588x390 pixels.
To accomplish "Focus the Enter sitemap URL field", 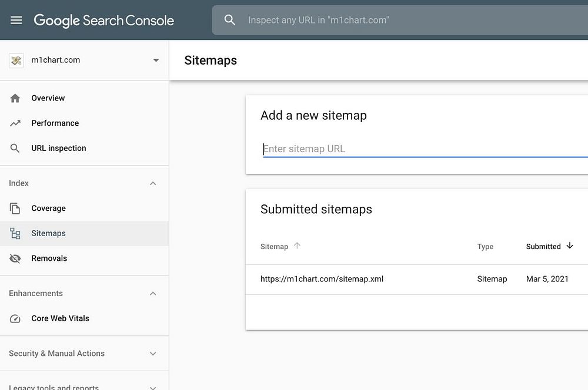I will 423,149.
